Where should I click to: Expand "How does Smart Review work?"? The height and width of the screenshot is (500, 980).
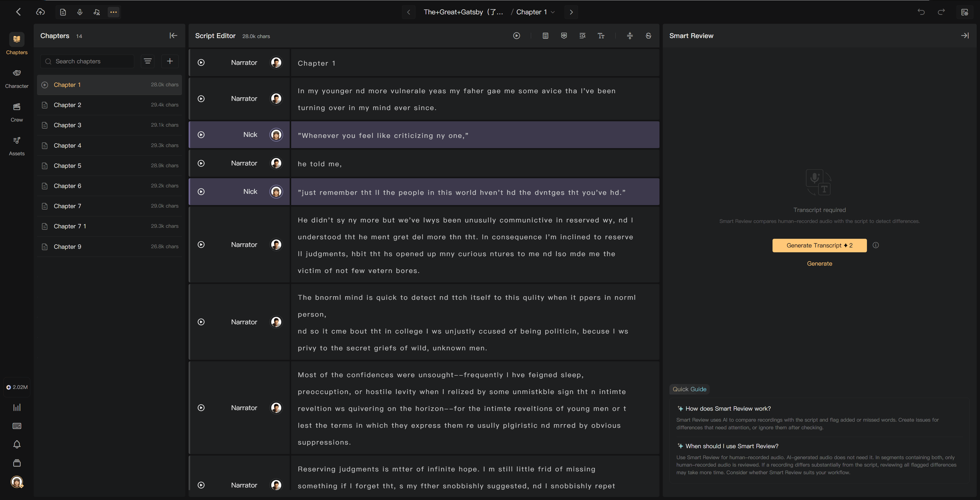[728, 409]
